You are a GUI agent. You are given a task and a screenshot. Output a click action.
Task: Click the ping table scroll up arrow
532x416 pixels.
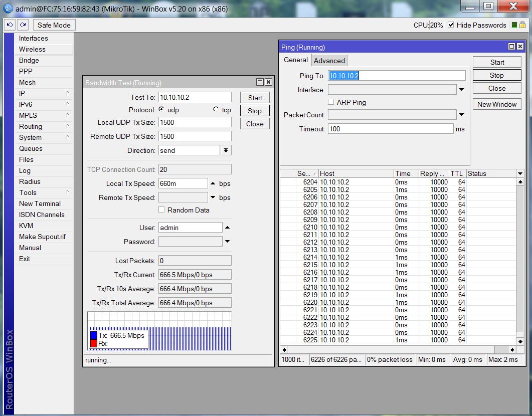coord(520,182)
